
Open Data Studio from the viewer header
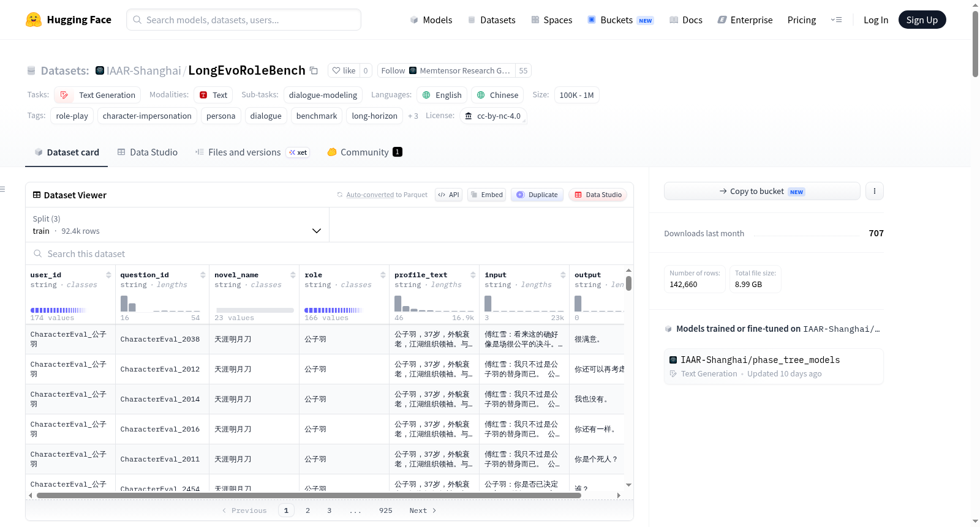(598, 195)
